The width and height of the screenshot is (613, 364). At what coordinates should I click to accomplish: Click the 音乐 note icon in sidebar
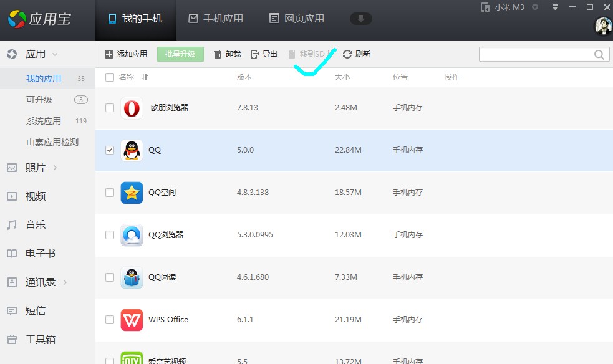pyautogui.click(x=12, y=224)
